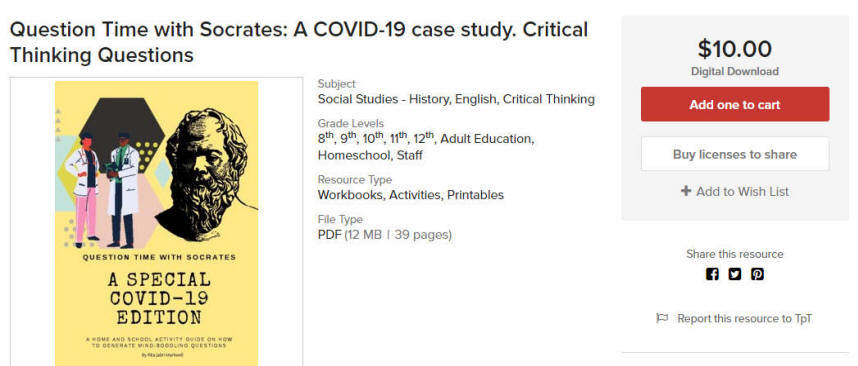This screenshot has width=858, height=366.
Task: Select Printables resource type
Action: [x=476, y=195]
